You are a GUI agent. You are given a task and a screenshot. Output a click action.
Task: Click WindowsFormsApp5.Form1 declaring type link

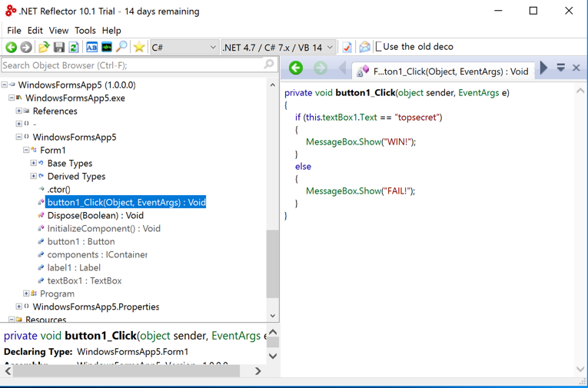pyautogui.click(x=132, y=352)
